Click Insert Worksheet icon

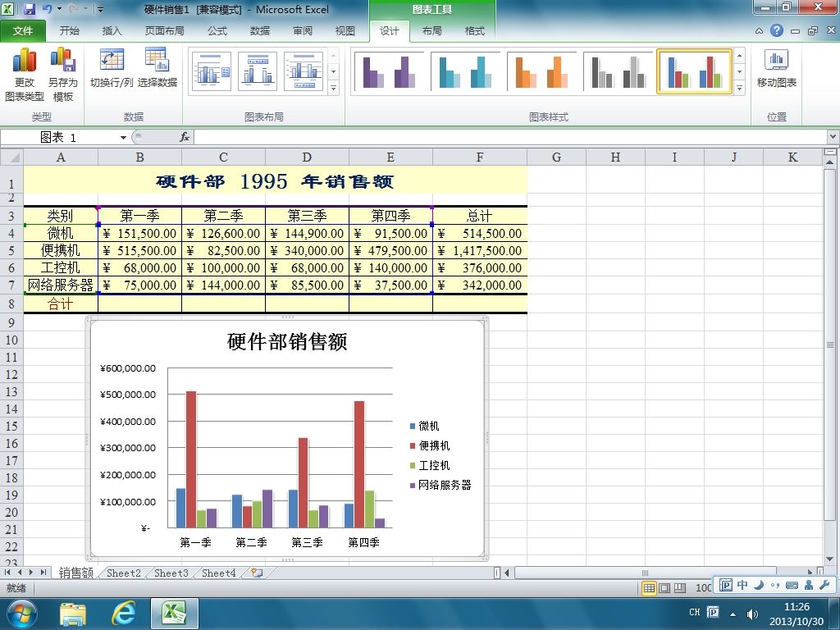point(257,573)
